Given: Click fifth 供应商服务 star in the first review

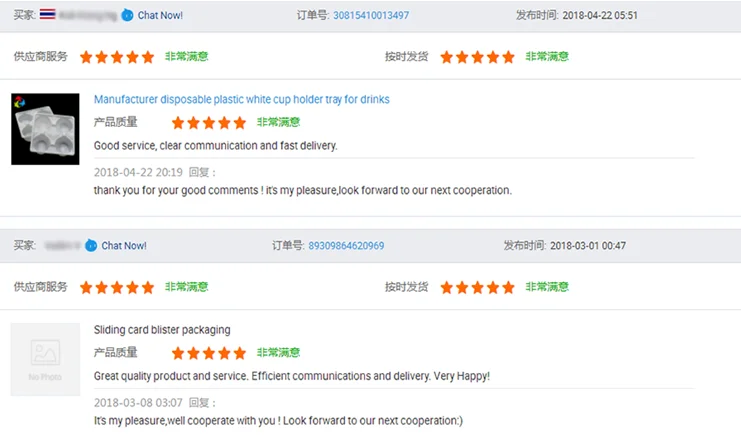Looking at the screenshot, I should [x=148, y=57].
